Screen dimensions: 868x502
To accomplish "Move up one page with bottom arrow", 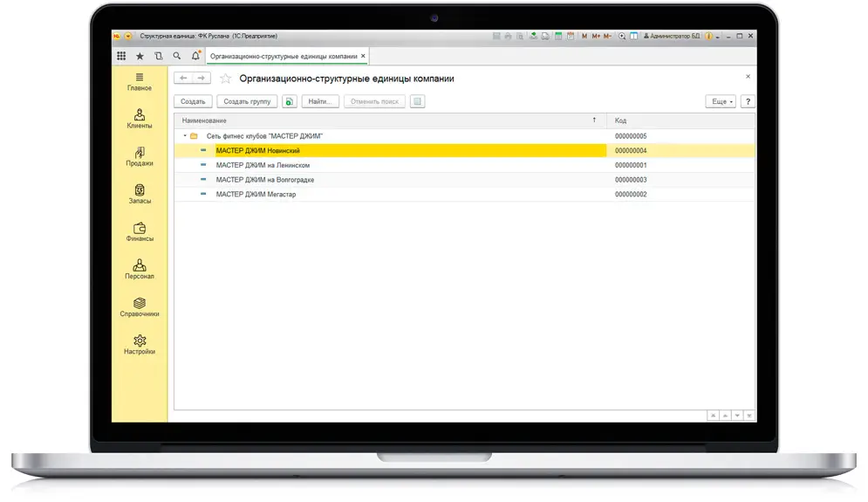I will tap(725, 415).
